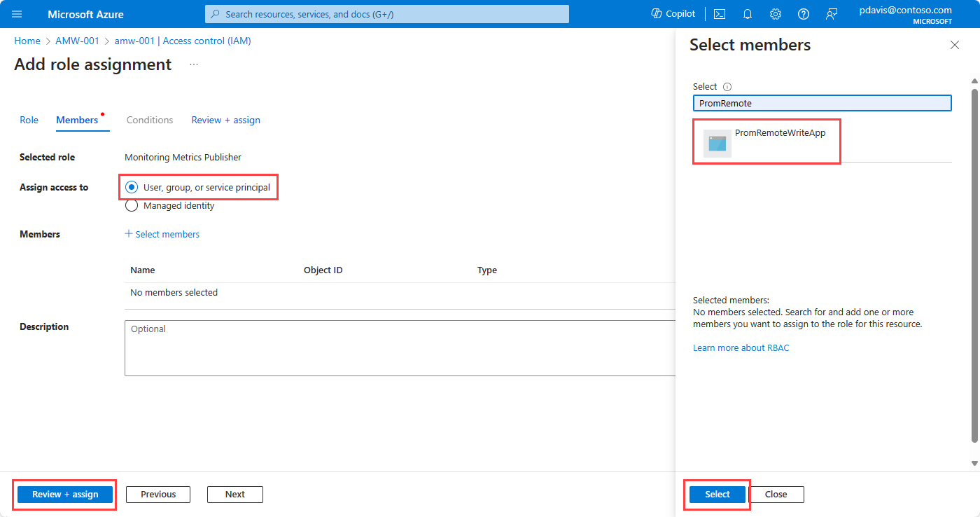The height and width of the screenshot is (517, 980).
Task: Open portal settings gear
Action: (776, 14)
